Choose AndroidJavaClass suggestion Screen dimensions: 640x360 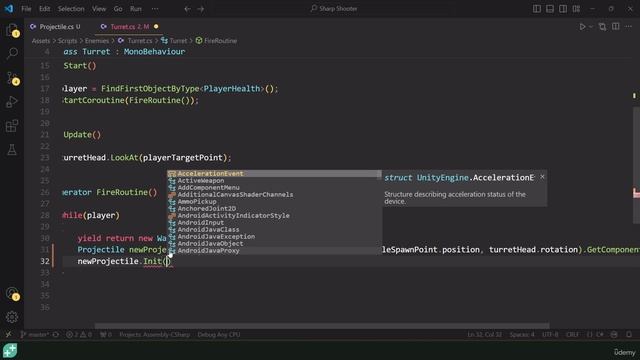click(x=274, y=229)
